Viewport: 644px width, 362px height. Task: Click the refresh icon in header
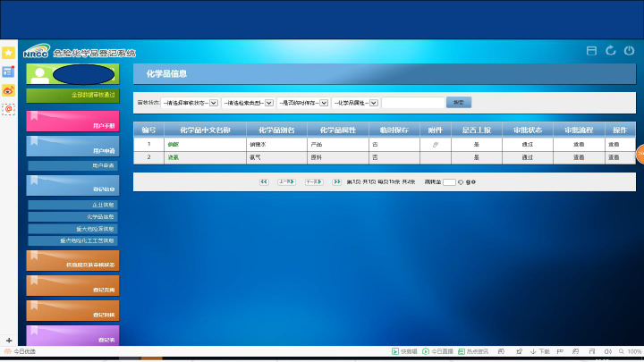pos(611,51)
